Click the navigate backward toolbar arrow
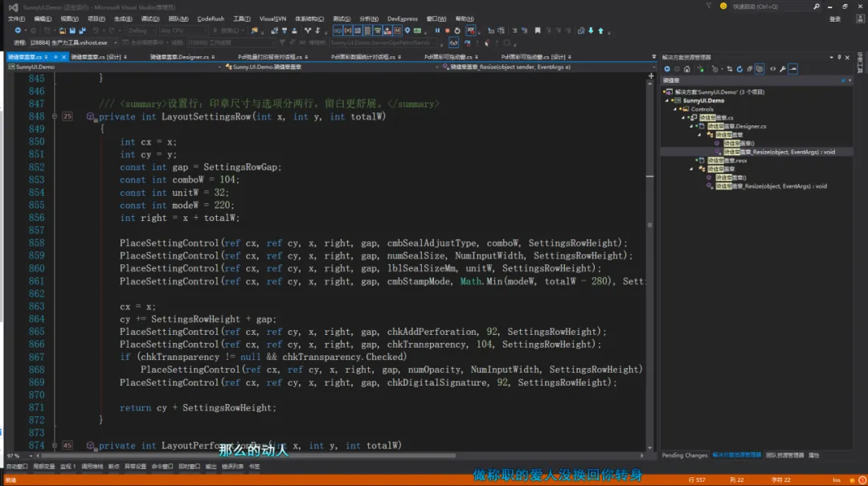The height and width of the screenshot is (486, 868). 18,31
